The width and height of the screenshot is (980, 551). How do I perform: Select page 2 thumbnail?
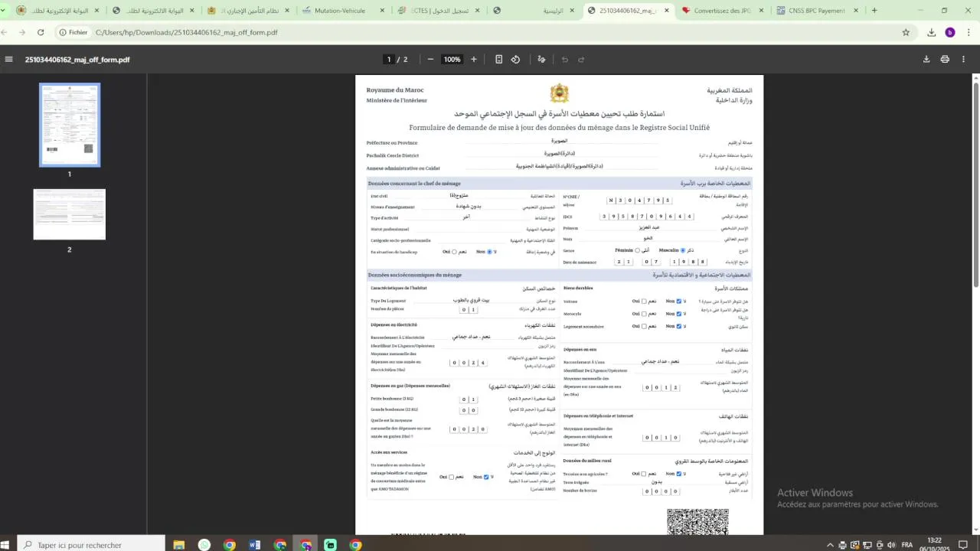70,214
